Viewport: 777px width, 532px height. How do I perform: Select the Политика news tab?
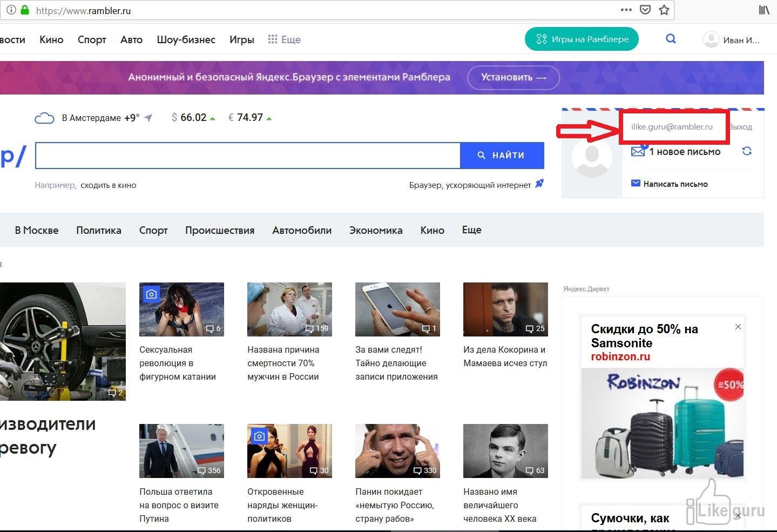click(x=99, y=230)
